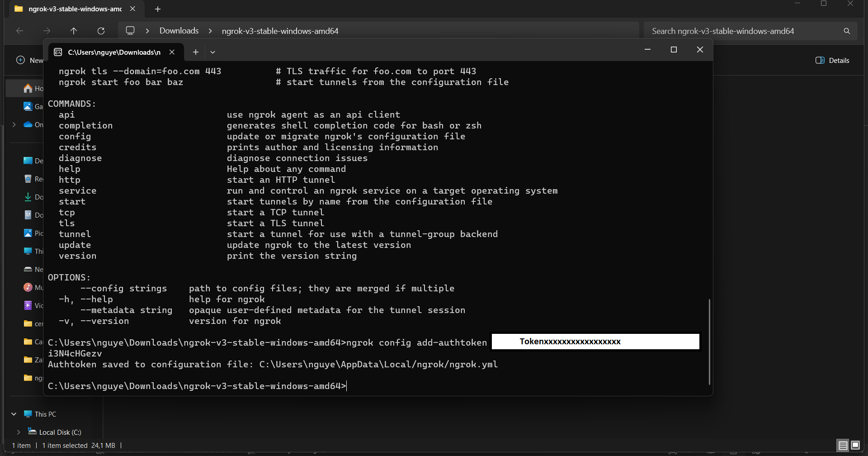Click the search magnifier icon
Viewport: 868px width, 456px height.
tap(847, 31)
